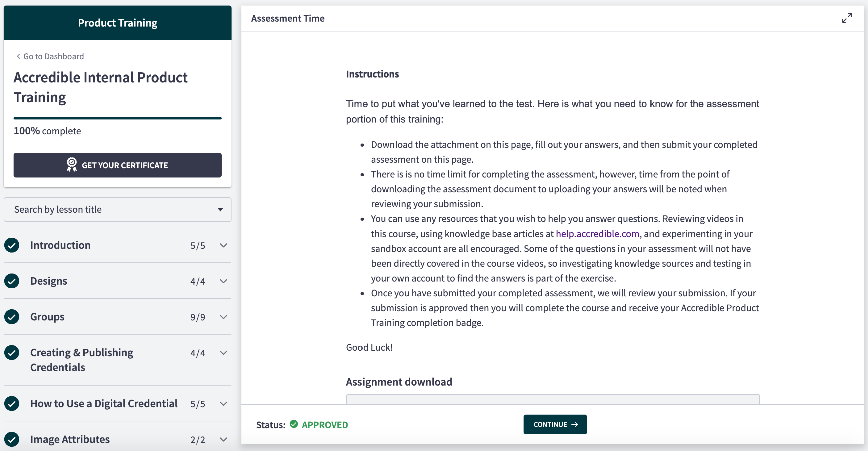Screen dimensions: 868x451
Task: Click the green check icon next to APPROVED status
Action: (293, 424)
